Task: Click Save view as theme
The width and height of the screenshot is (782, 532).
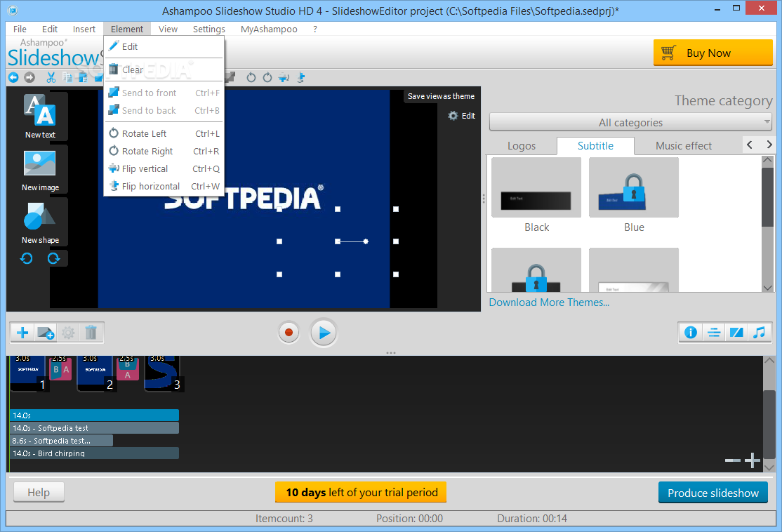Action: pyautogui.click(x=441, y=96)
